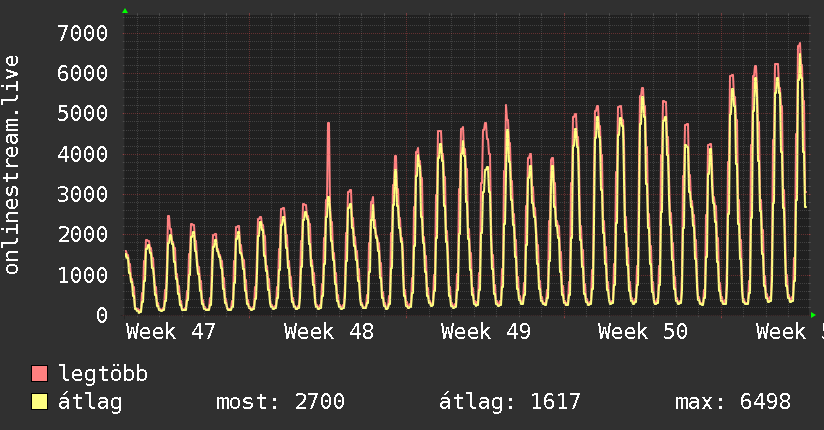Click the Week 49 x-axis label
This screenshot has height=430, width=824.
point(485,332)
